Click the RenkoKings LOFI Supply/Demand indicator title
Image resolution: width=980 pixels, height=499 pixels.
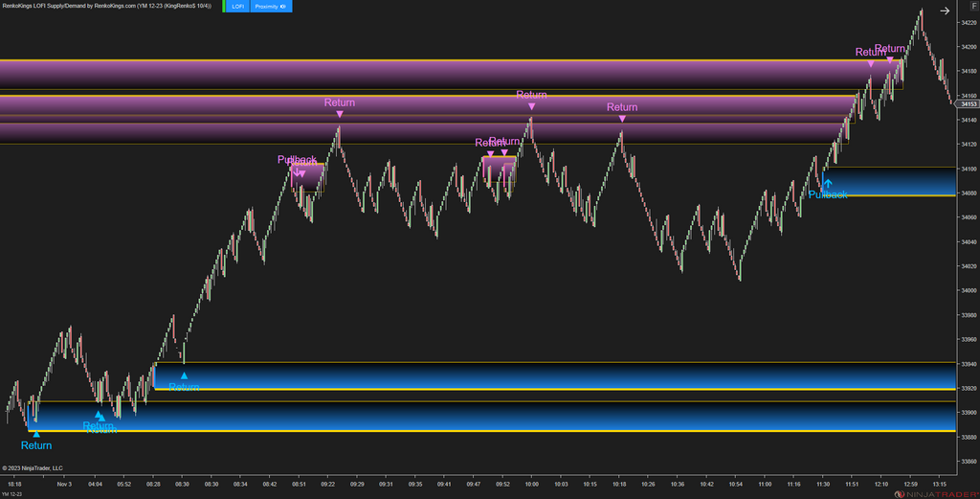click(107, 6)
